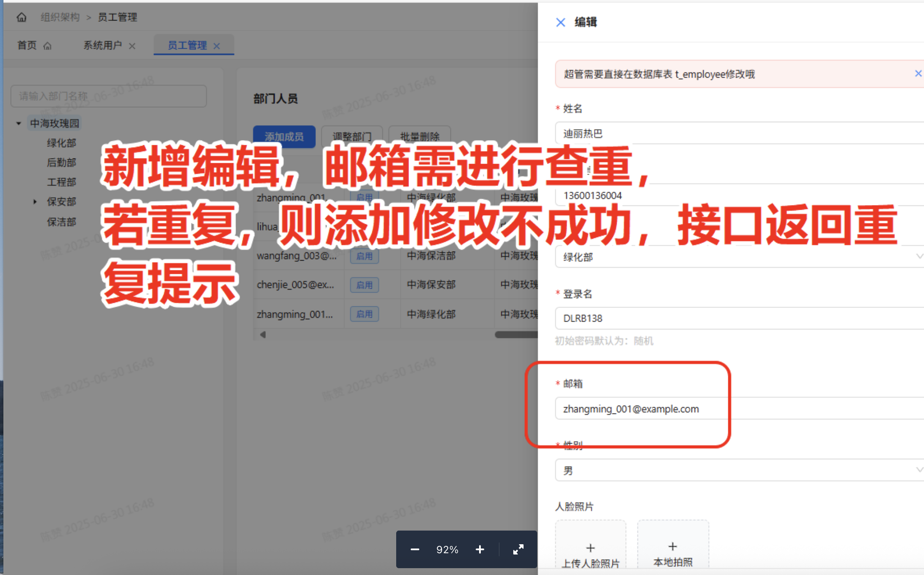Screen dimensions: 924x575
Task: Click plus for 本地拍照 capture
Action: coord(672,546)
